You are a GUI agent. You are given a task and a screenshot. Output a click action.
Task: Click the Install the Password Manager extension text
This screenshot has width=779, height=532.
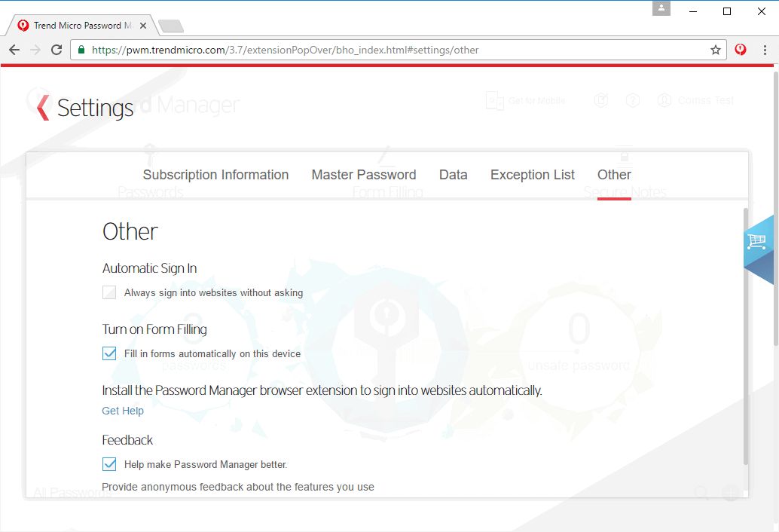(322, 390)
